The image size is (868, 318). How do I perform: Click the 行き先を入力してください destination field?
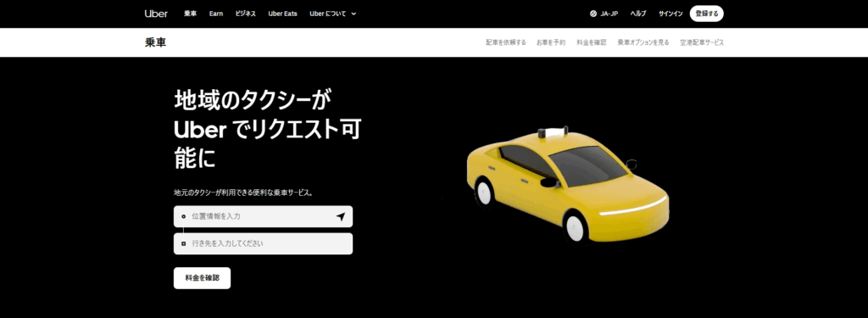(263, 243)
